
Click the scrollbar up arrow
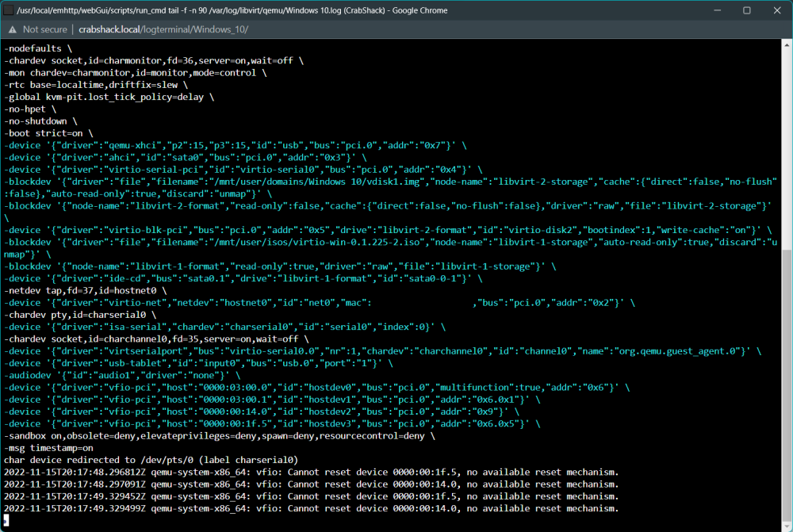point(787,45)
